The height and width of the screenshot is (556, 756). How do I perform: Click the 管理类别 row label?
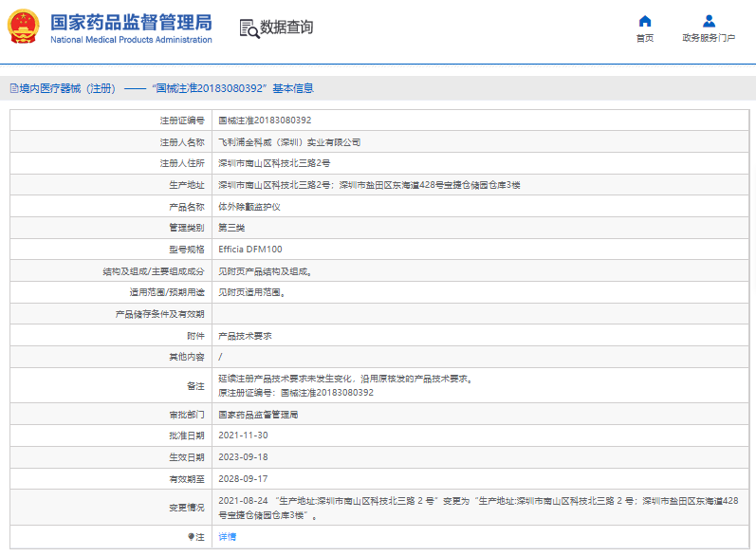click(187, 228)
